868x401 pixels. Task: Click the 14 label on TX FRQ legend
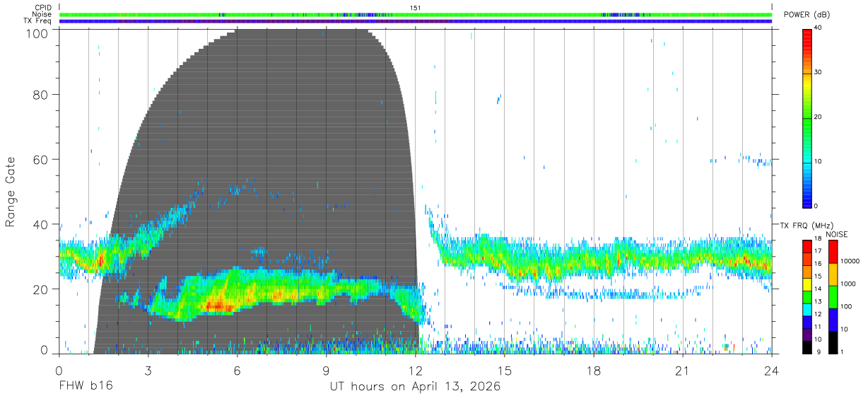point(818,289)
